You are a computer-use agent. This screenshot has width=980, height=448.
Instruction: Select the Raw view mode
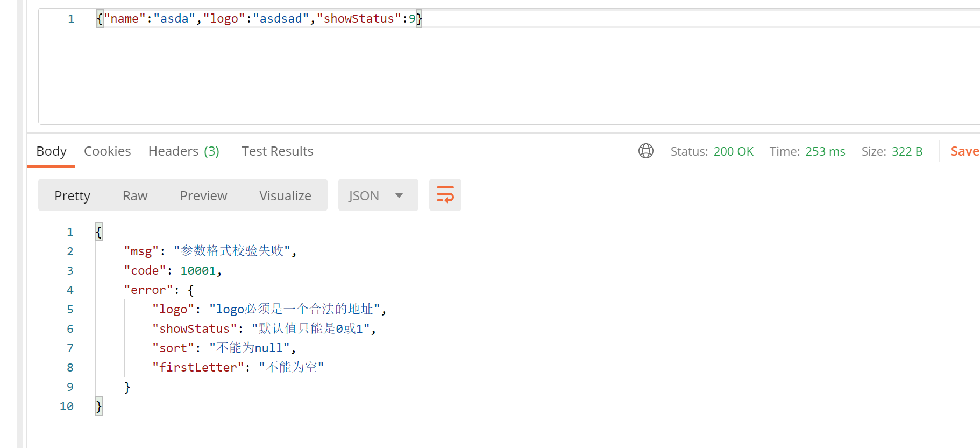[135, 195]
